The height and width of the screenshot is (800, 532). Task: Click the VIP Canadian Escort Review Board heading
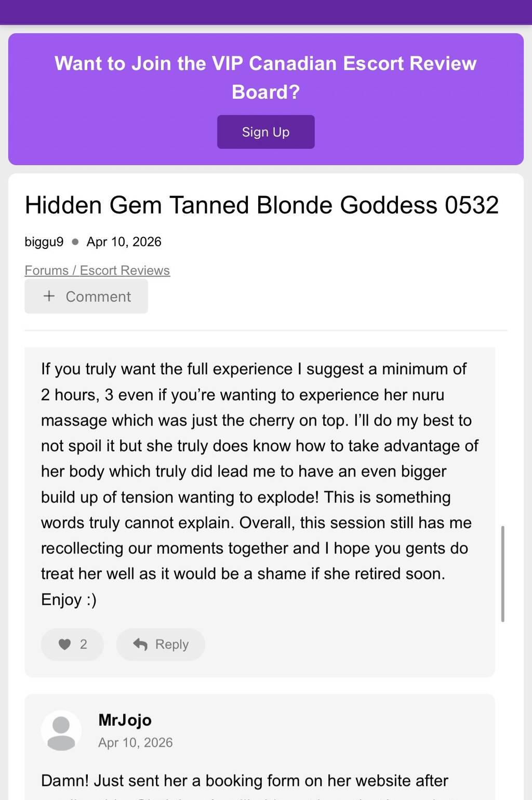[265, 77]
